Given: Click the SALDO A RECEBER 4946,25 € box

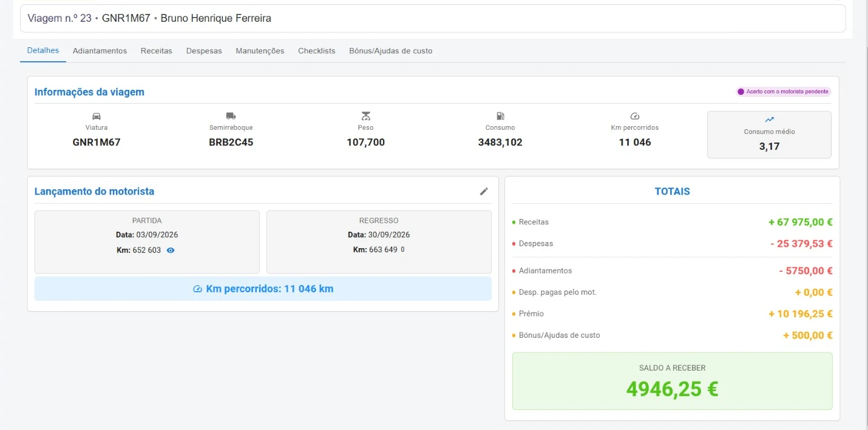Looking at the screenshot, I should tap(673, 381).
